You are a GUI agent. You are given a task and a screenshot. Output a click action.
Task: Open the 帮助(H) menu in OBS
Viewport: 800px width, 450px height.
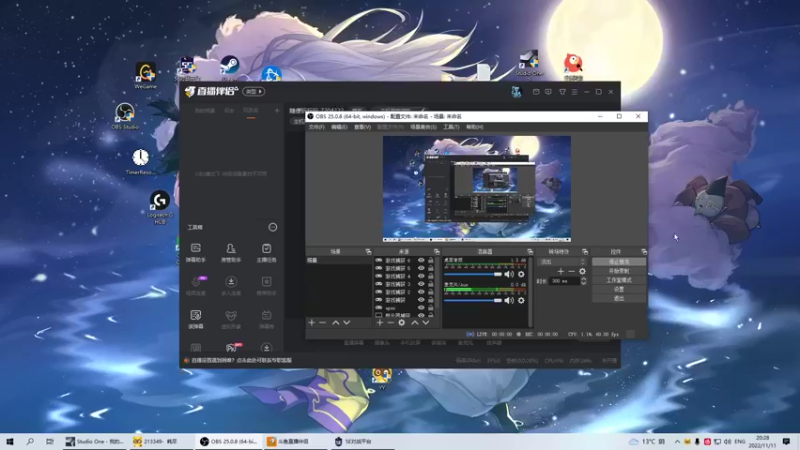coord(474,127)
